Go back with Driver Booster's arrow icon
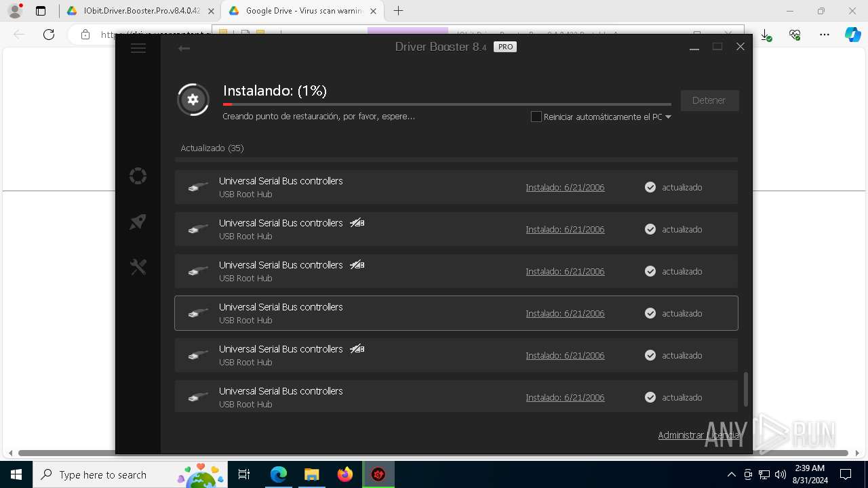868x488 pixels. point(184,48)
